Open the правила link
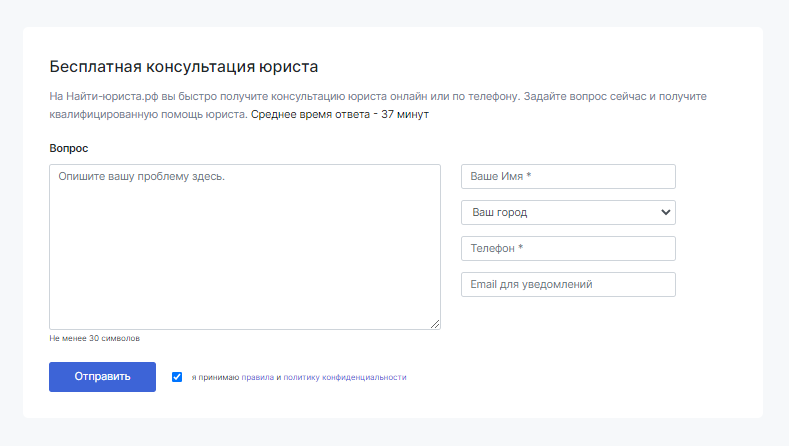Viewport: 789px width, 446px height. [258, 377]
